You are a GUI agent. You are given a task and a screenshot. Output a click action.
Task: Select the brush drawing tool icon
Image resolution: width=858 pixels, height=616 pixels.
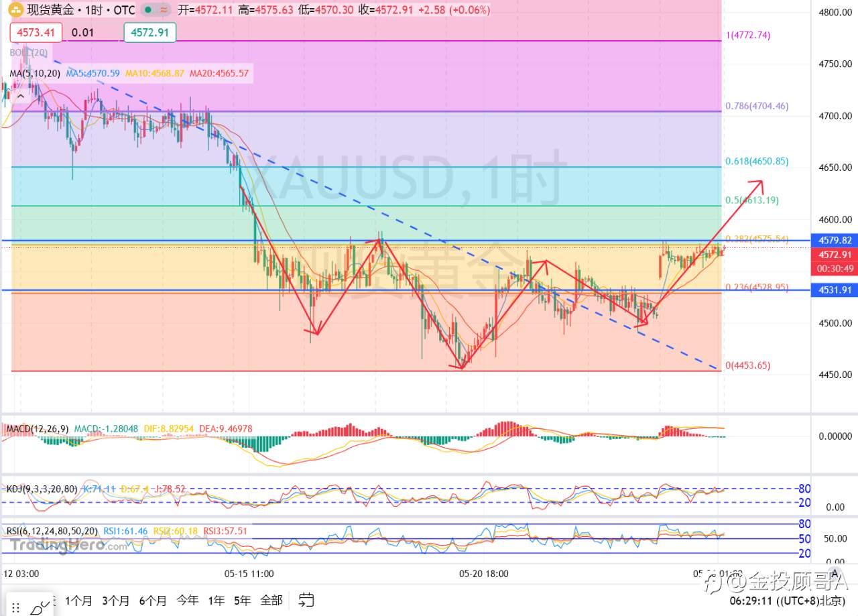coord(40,607)
